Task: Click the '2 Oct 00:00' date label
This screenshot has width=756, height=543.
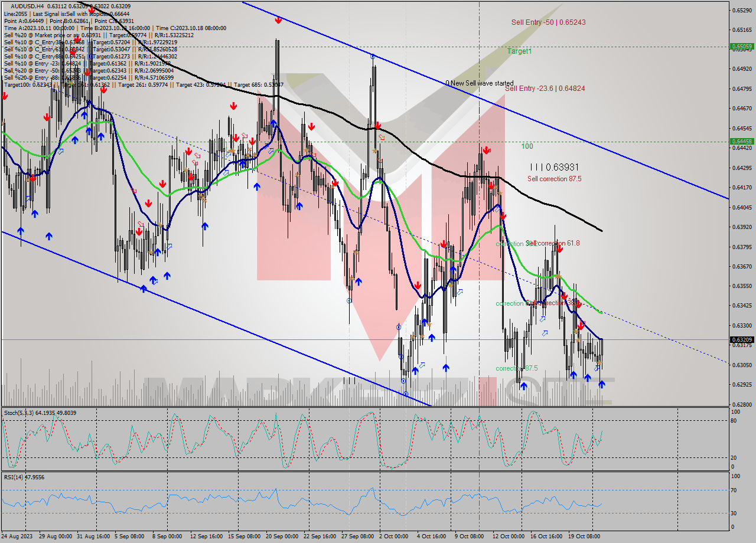Action: point(393,537)
